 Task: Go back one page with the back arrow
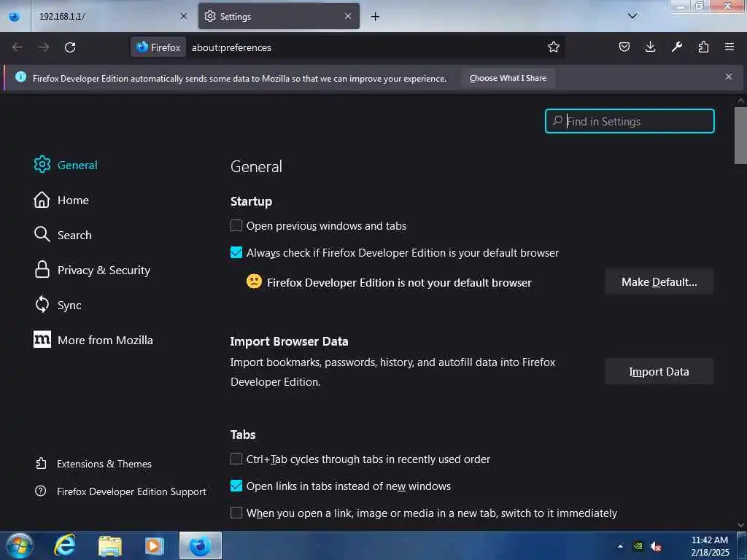18,47
